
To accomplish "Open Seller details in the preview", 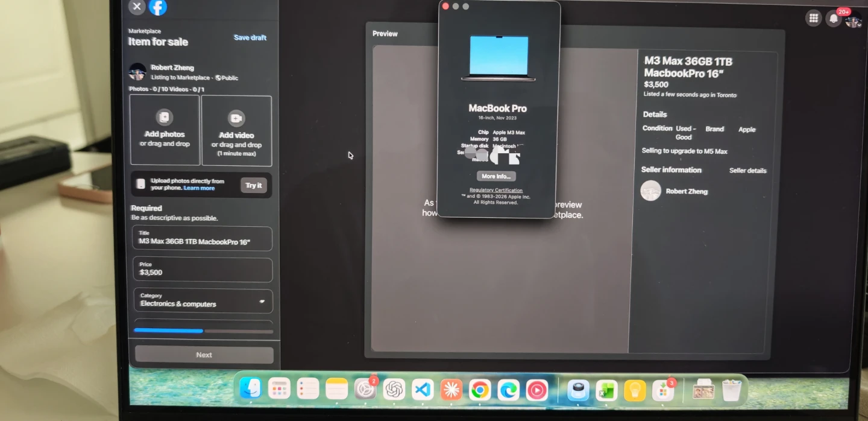I will pyautogui.click(x=748, y=171).
